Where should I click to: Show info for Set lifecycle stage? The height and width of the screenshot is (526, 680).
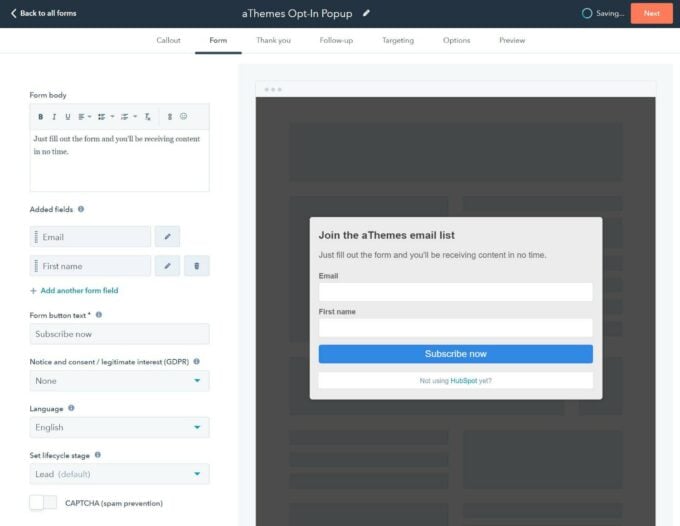point(98,455)
